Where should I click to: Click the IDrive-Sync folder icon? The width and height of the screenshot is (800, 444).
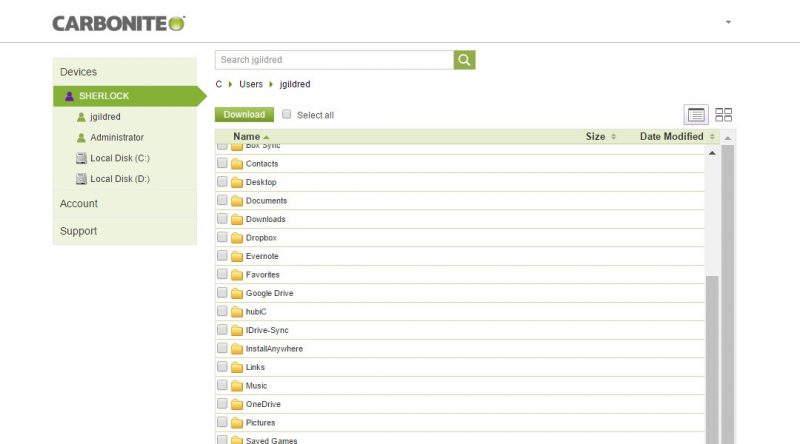tap(237, 330)
